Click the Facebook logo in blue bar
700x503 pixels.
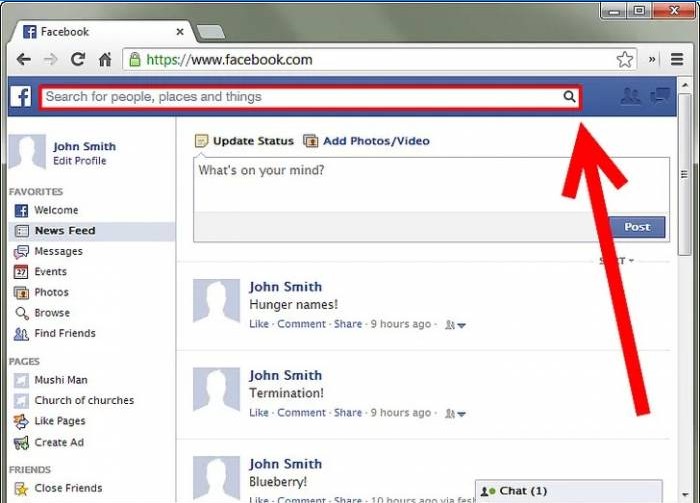click(21, 97)
